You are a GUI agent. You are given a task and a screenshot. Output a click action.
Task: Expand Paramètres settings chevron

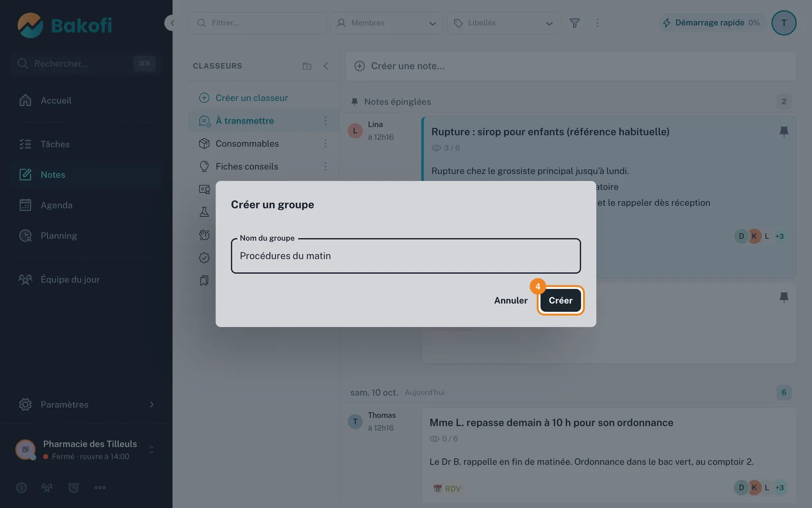(x=151, y=404)
